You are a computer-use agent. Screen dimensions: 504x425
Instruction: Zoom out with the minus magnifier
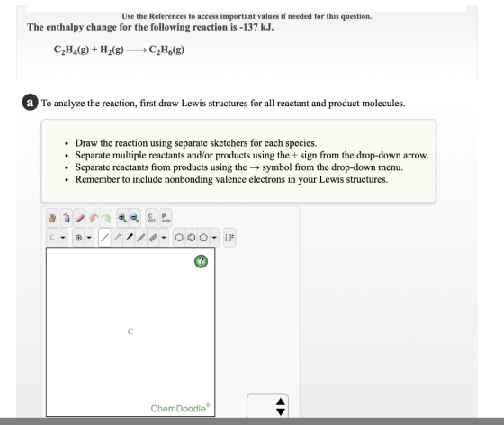click(x=135, y=218)
